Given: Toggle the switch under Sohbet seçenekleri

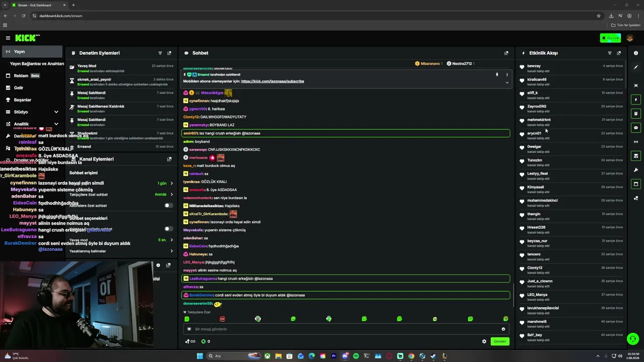Looking at the screenshot, I should click(169, 229).
